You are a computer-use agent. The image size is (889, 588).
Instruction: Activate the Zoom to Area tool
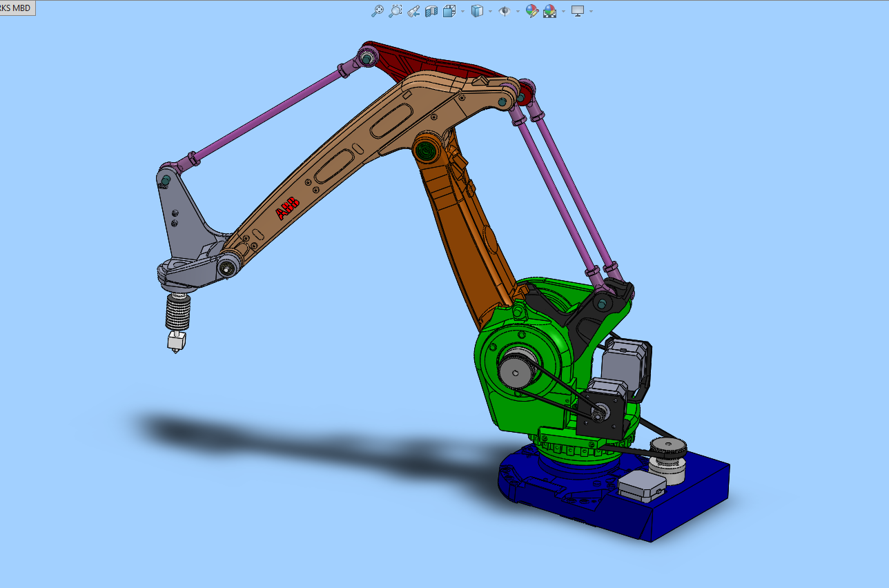coord(395,11)
